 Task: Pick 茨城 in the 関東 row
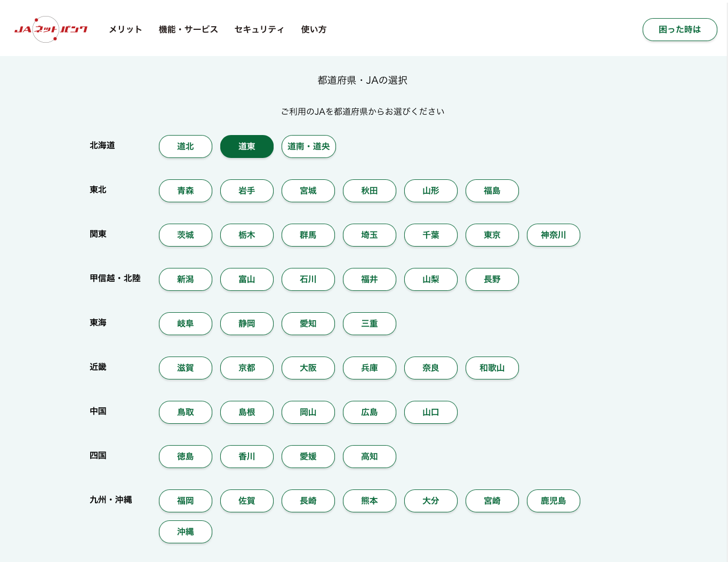tap(186, 235)
